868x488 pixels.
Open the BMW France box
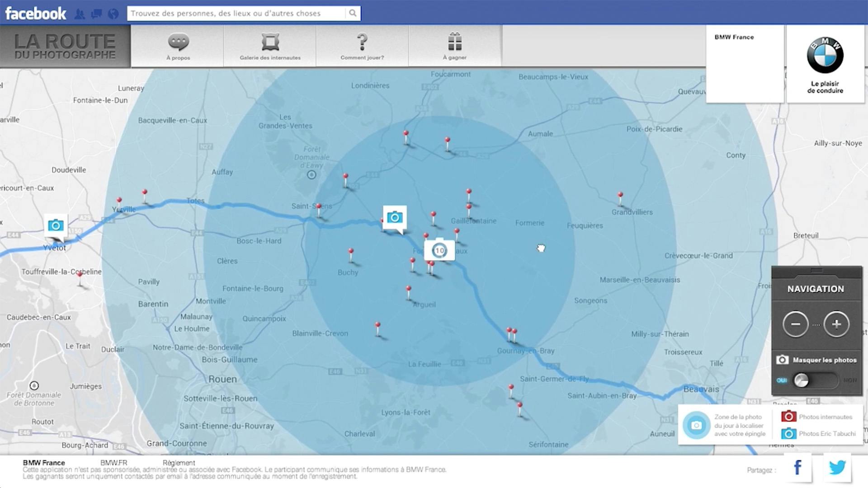(745, 64)
